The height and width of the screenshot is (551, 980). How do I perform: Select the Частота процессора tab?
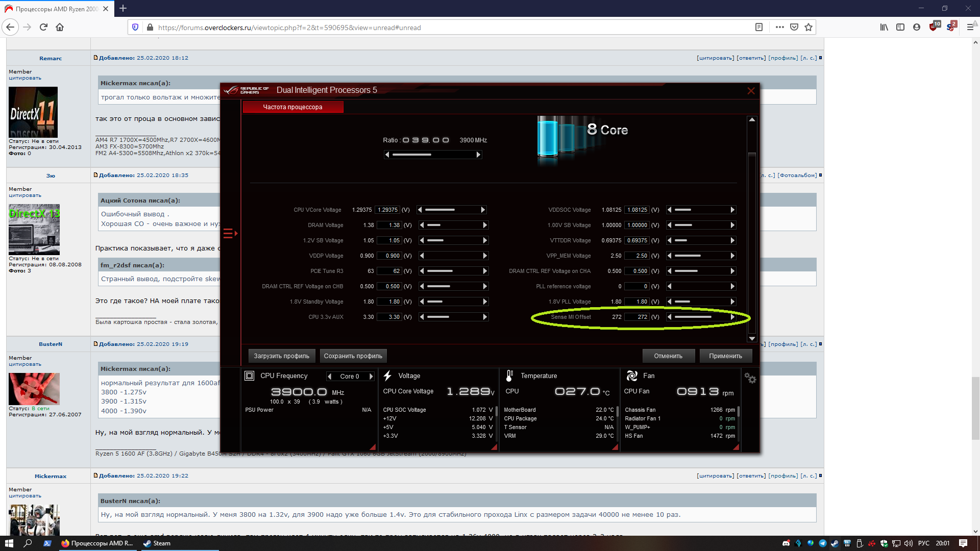[292, 107]
